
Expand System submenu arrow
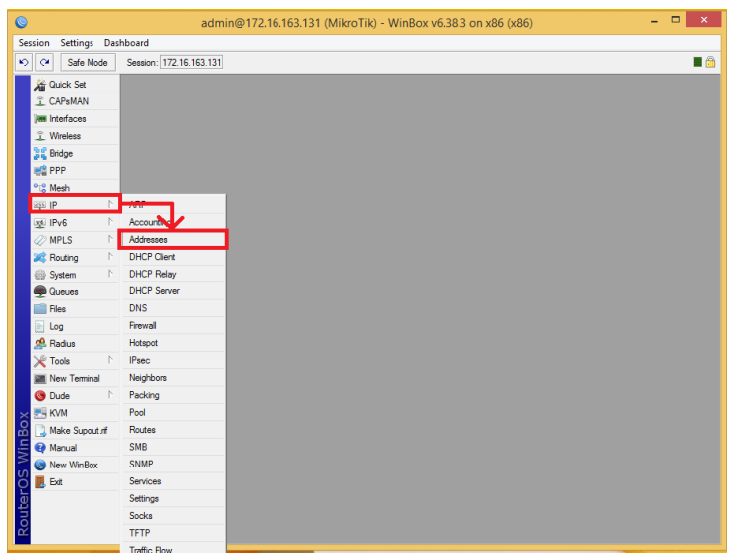[110, 274]
